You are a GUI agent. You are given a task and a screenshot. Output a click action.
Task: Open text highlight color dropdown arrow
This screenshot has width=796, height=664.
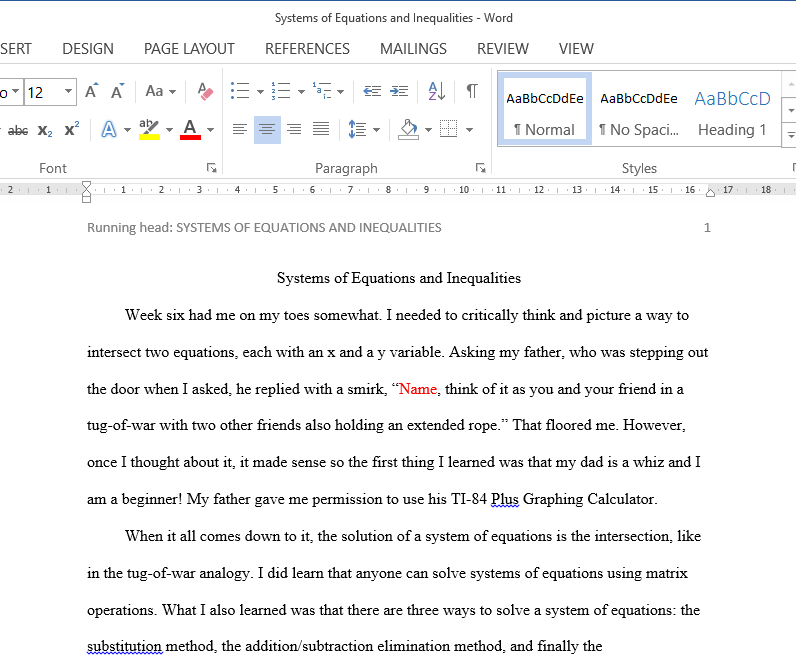(169, 130)
